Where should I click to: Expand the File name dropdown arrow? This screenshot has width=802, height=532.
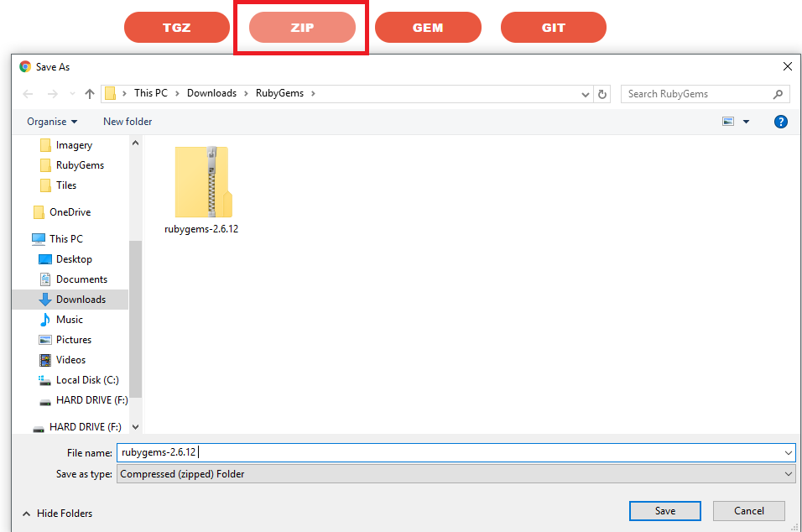tap(789, 453)
